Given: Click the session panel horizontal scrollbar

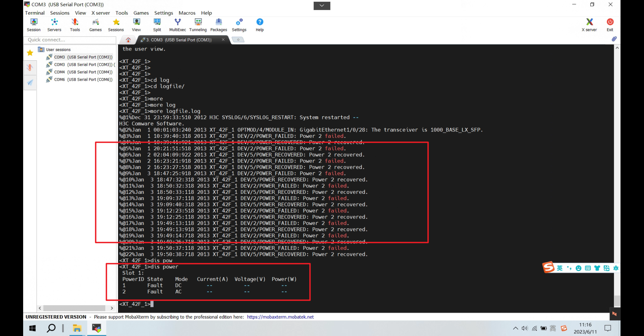Looking at the screenshot, I should pos(74,308).
